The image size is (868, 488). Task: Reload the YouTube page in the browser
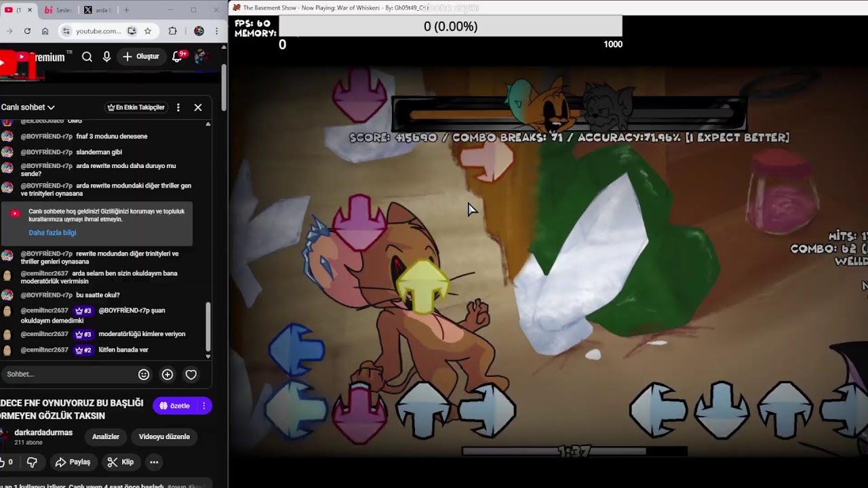(x=27, y=31)
